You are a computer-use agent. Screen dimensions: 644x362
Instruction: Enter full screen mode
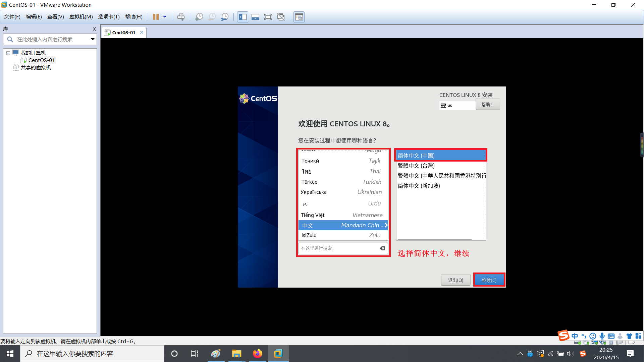click(268, 17)
